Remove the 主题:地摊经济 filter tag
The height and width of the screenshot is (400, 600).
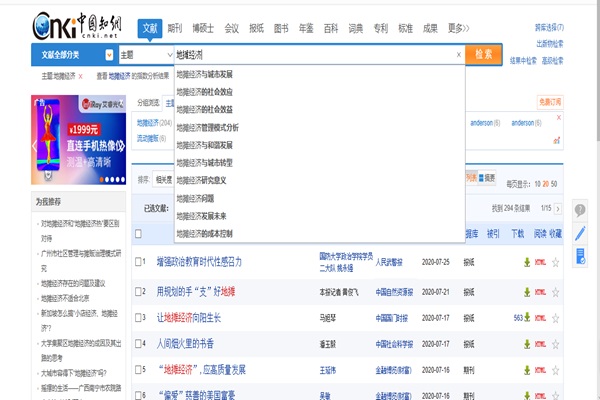[80, 77]
